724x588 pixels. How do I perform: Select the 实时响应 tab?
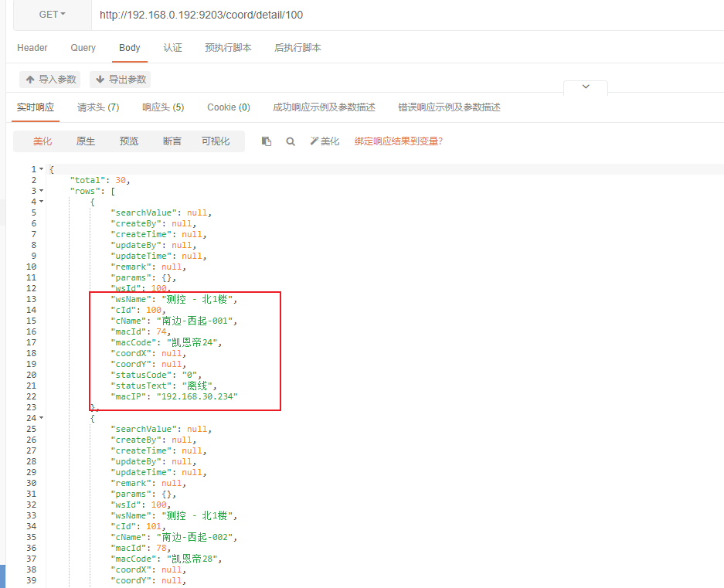click(x=36, y=107)
